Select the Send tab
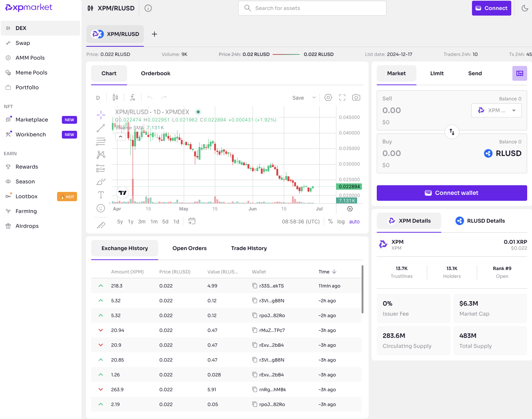 pyautogui.click(x=475, y=73)
